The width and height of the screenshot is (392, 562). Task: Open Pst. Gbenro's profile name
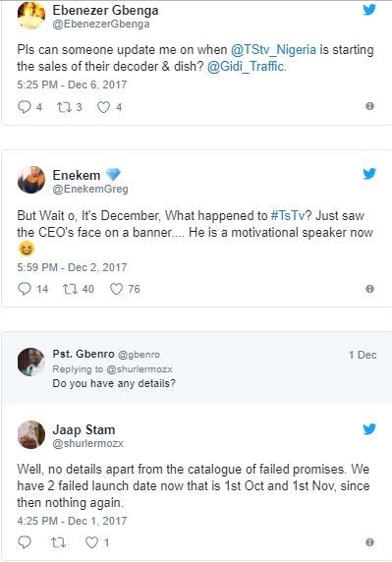(84, 354)
